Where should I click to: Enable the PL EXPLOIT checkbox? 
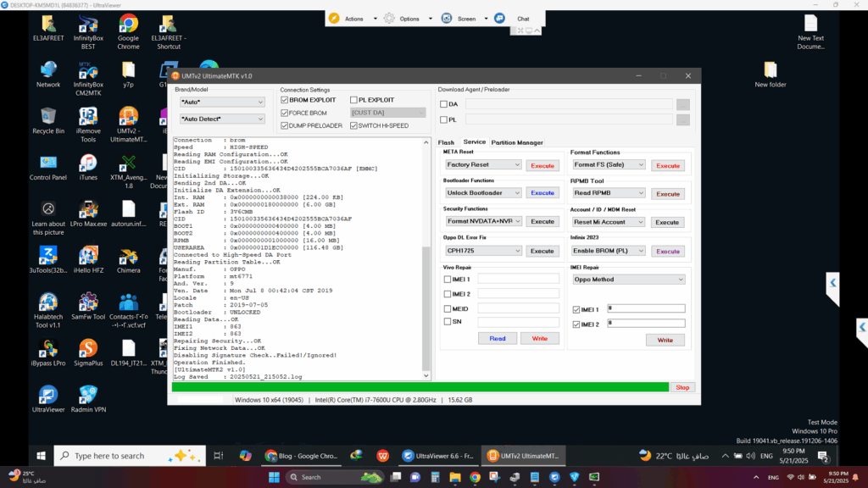point(353,100)
